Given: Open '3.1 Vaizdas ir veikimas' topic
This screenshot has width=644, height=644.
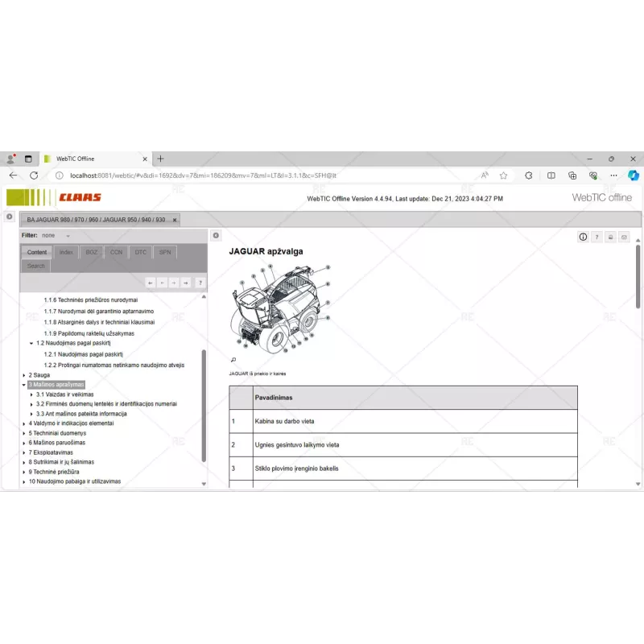Looking at the screenshot, I should (64, 394).
